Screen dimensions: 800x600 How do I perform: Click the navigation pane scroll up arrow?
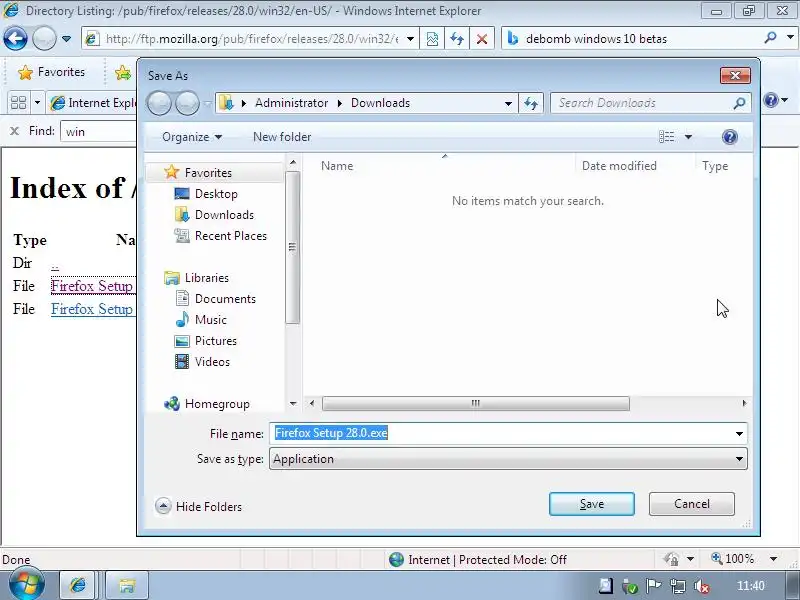point(293,162)
